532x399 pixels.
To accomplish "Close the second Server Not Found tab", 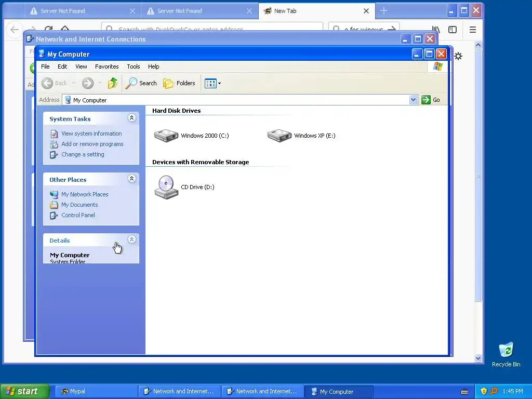I will point(249,11).
